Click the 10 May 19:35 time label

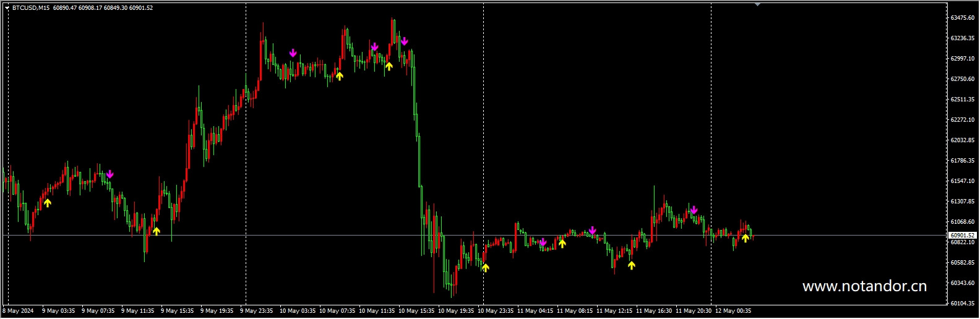[x=456, y=311]
